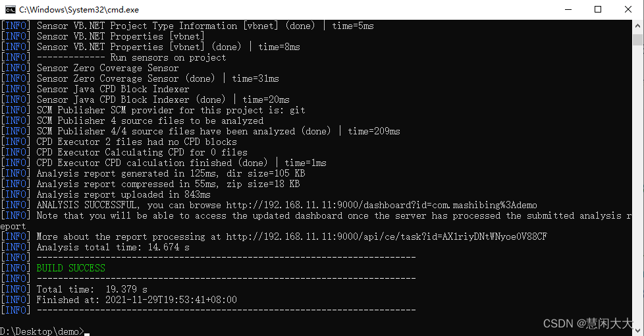The height and width of the screenshot is (336, 644).
Task: Click the D:\Desktop\demo> command prompt
Action: [x=42, y=331]
